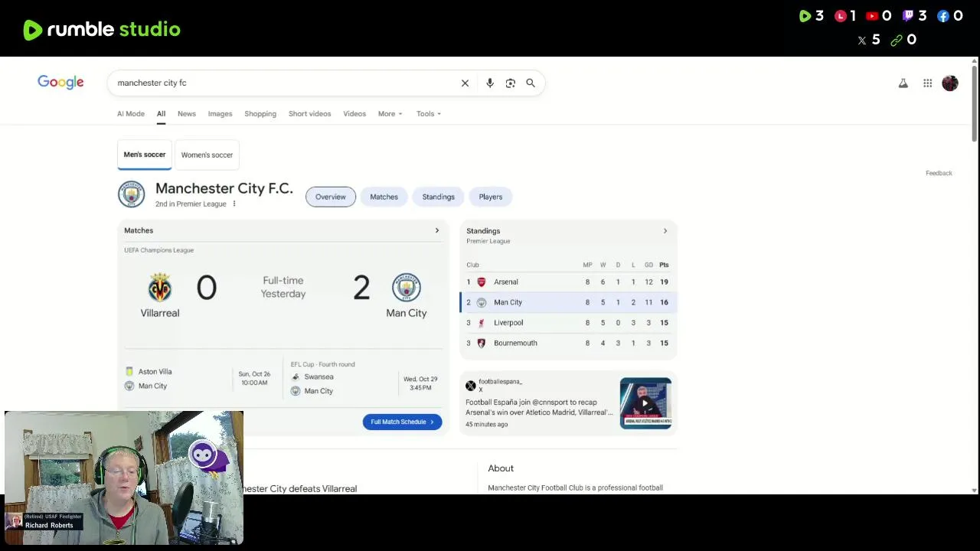Open Google Lens image search icon
Image resolution: width=980 pixels, height=551 pixels.
[x=511, y=83]
